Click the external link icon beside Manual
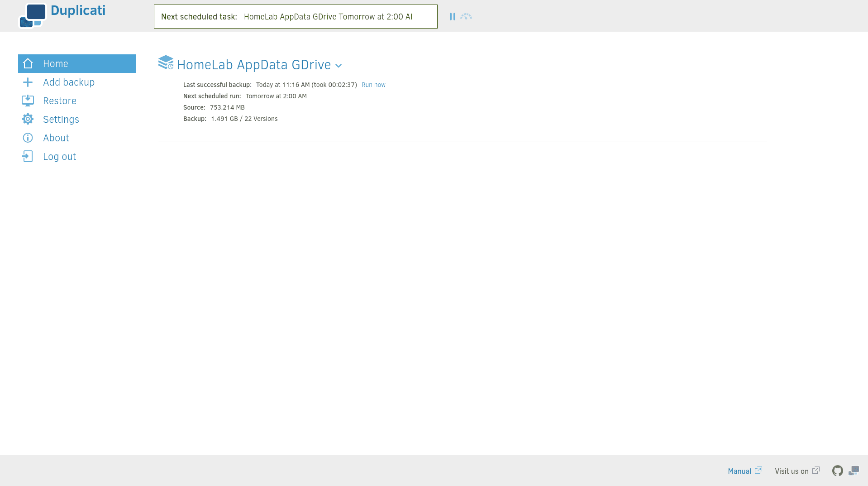The width and height of the screenshot is (868, 486). (x=758, y=471)
